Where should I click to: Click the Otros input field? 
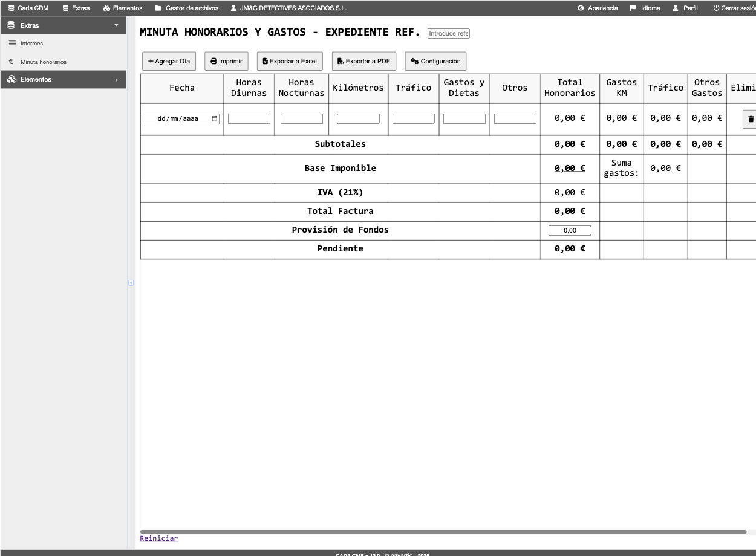pos(515,118)
